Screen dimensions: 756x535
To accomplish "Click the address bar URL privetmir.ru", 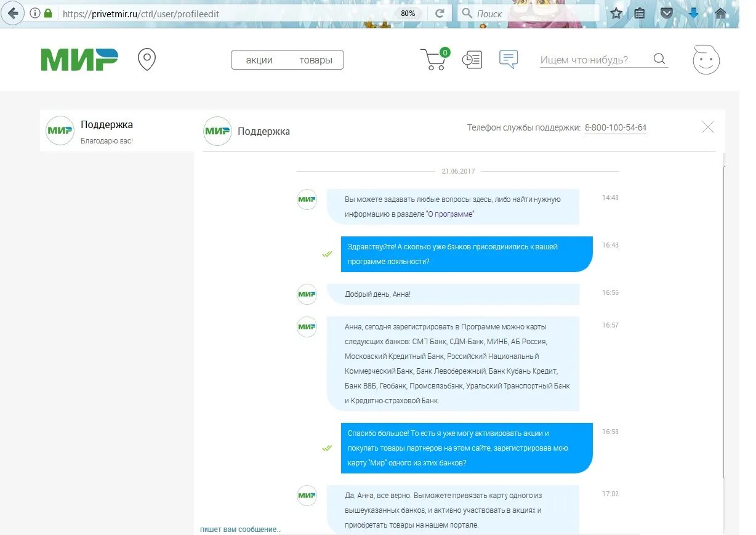I will (141, 14).
